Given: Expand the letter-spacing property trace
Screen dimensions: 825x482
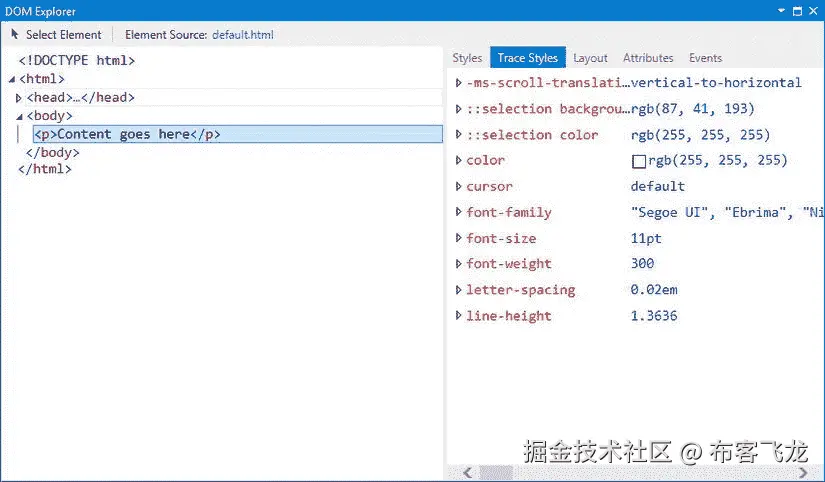Looking at the screenshot, I should pos(458,289).
